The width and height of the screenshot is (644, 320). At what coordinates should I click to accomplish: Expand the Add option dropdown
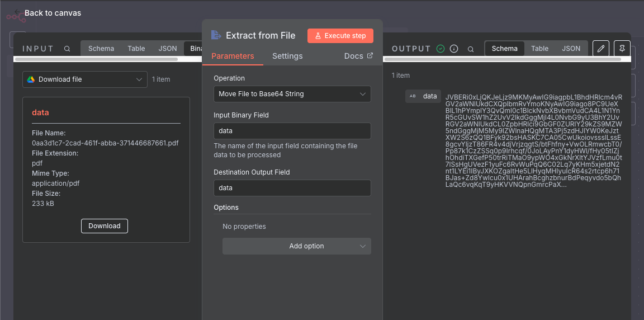point(296,246)
